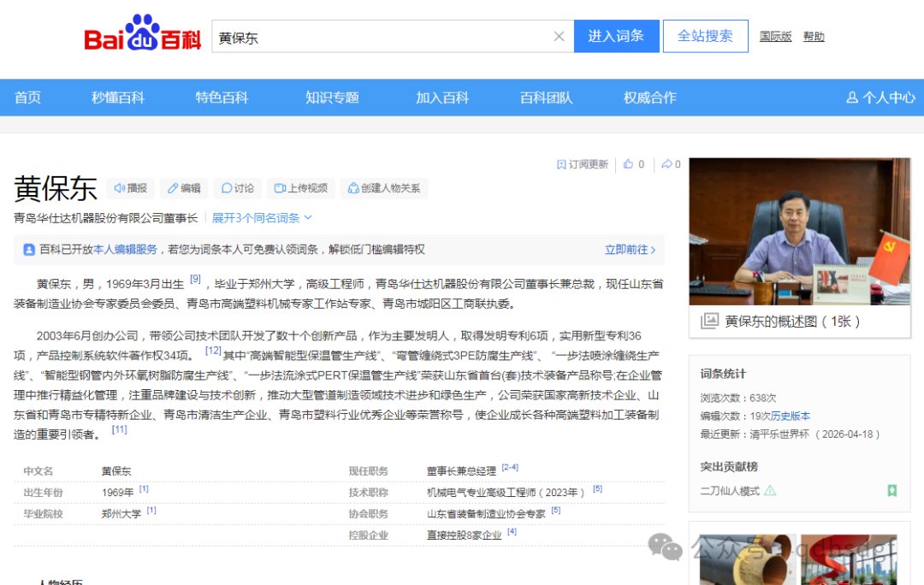Open contributor 清平乐世界杯 profile
The width and height of the screenshot is (924, 585).
coord(779,434)
